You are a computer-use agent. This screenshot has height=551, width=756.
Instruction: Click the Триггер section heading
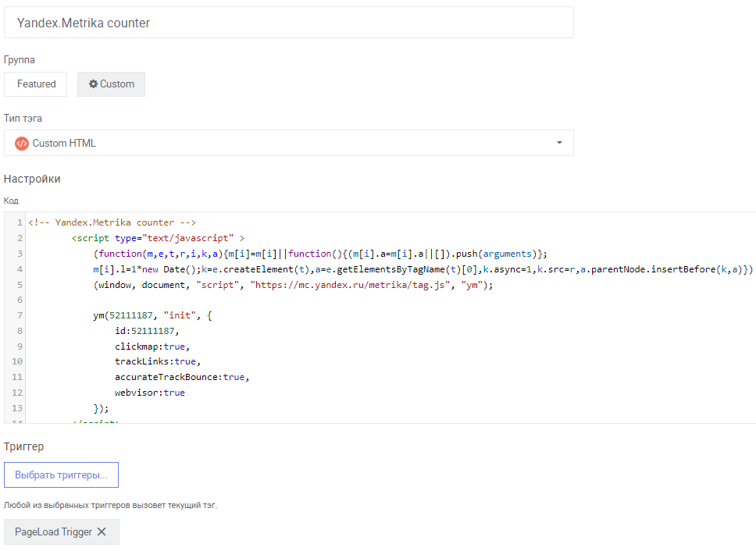23,446
